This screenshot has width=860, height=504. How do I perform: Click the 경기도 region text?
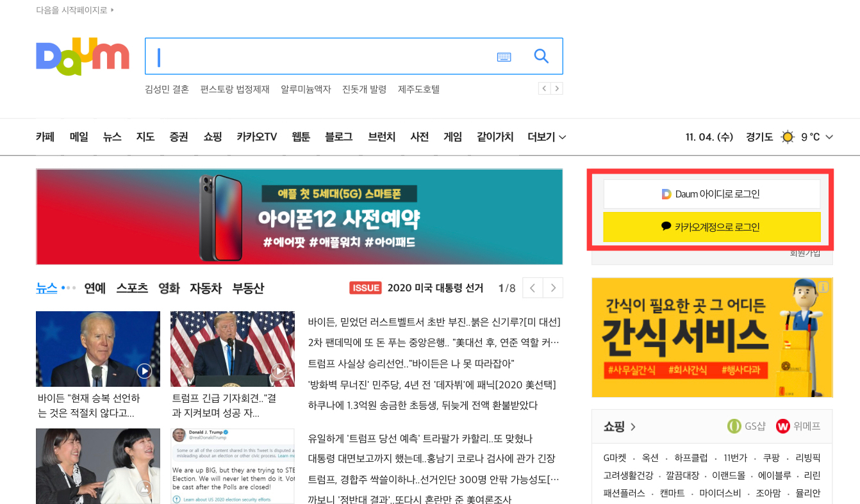(759, 137)
